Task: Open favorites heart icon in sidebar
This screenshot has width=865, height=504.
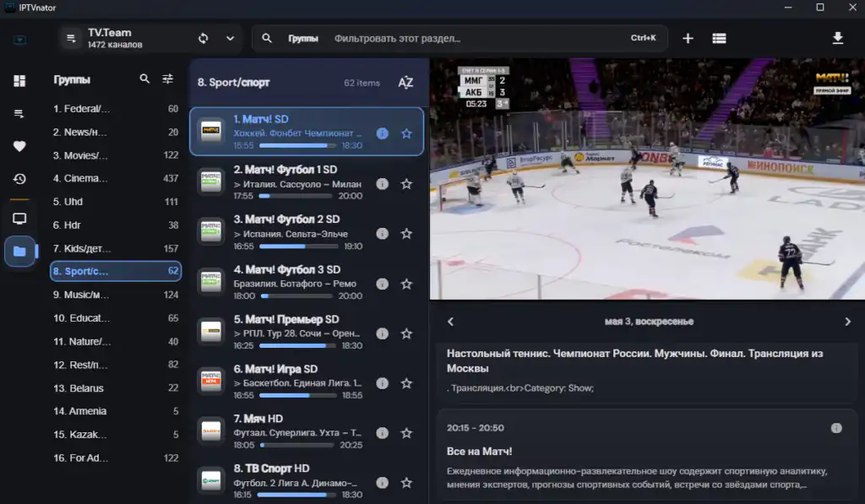Action: point(19,146)
